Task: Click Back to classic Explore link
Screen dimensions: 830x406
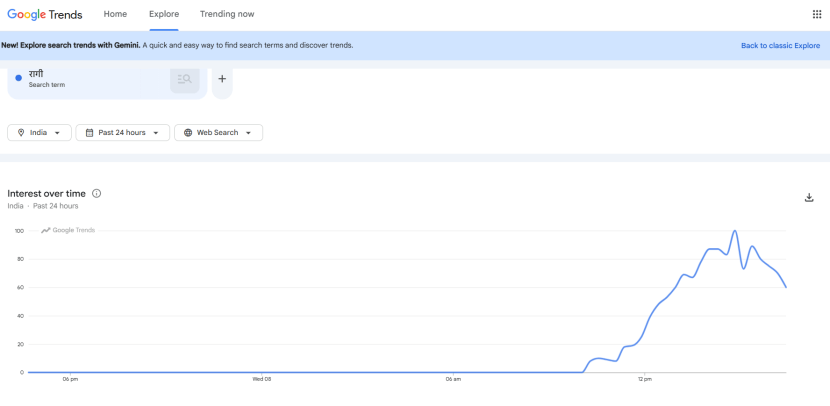Action: coord(780,45)
